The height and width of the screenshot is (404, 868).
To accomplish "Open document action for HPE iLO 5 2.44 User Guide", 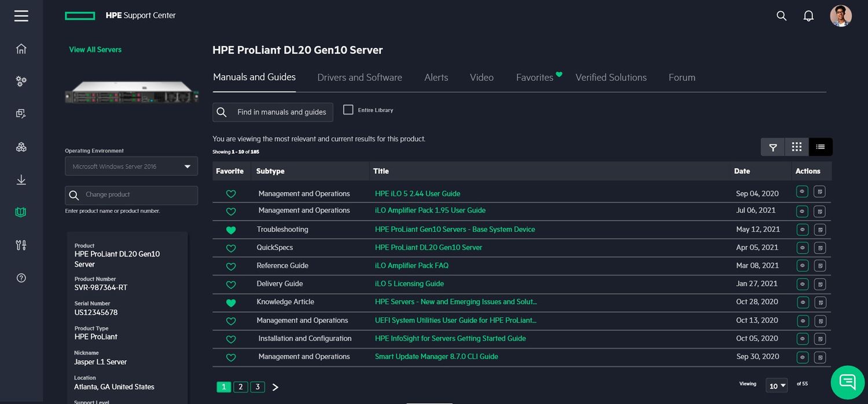I will [x=819, y=192].
